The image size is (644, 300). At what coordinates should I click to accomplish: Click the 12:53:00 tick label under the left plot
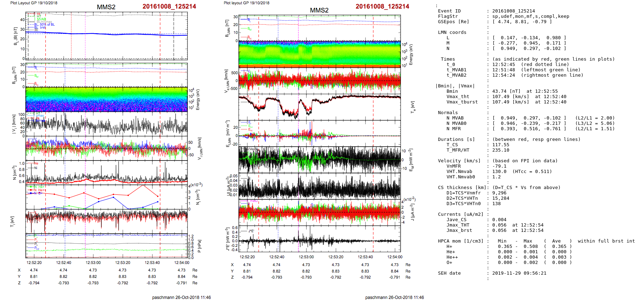point(93,263)
